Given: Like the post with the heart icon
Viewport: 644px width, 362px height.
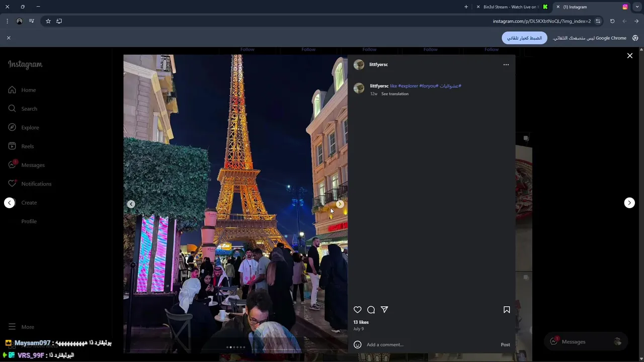Looking at the screenshot, I should pos(357,310).
